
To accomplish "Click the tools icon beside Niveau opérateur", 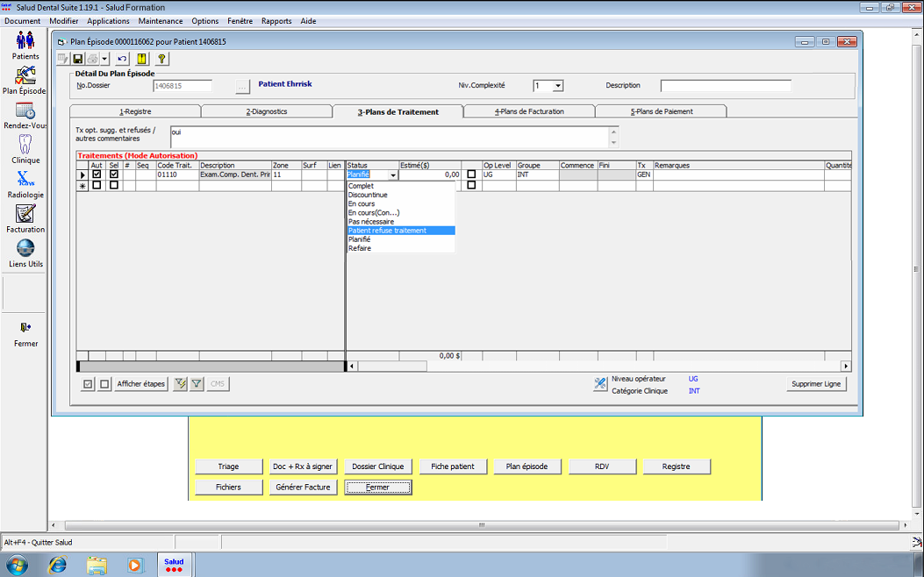I will pyautogui.click(x=600, y=384).
